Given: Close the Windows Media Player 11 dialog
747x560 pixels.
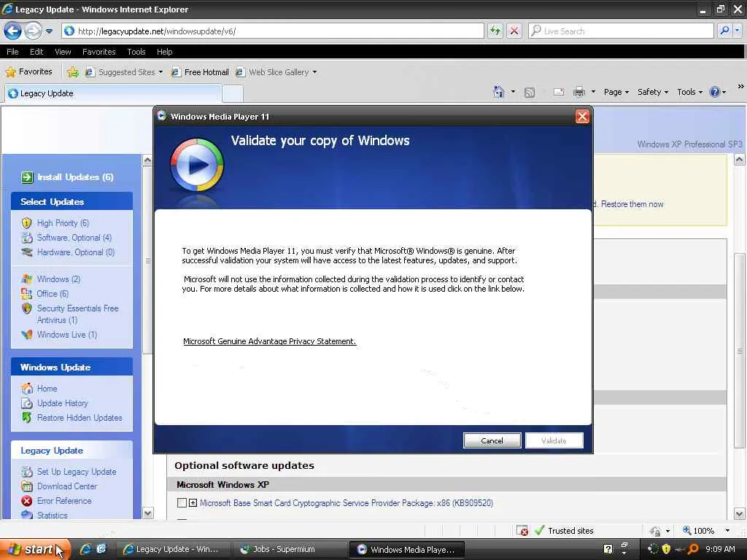Looking at the screenshot, I should pyautogui.click(x=582, y=117).
